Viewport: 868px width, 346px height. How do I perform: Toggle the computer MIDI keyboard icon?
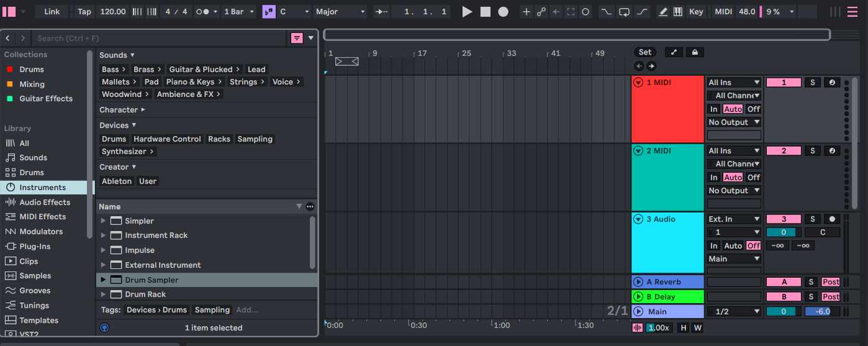tap(677, 12)
